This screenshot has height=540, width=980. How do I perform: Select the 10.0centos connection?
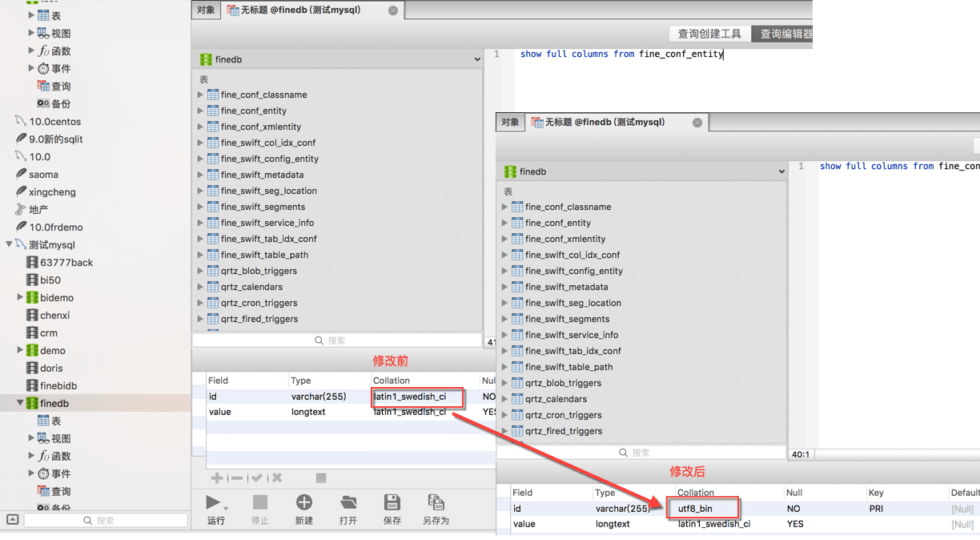click(54, 122)
